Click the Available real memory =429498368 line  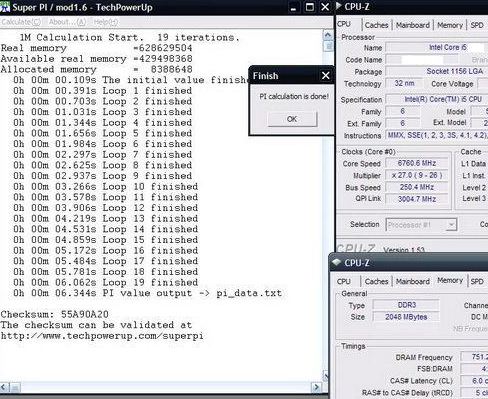tap(97, 59)
